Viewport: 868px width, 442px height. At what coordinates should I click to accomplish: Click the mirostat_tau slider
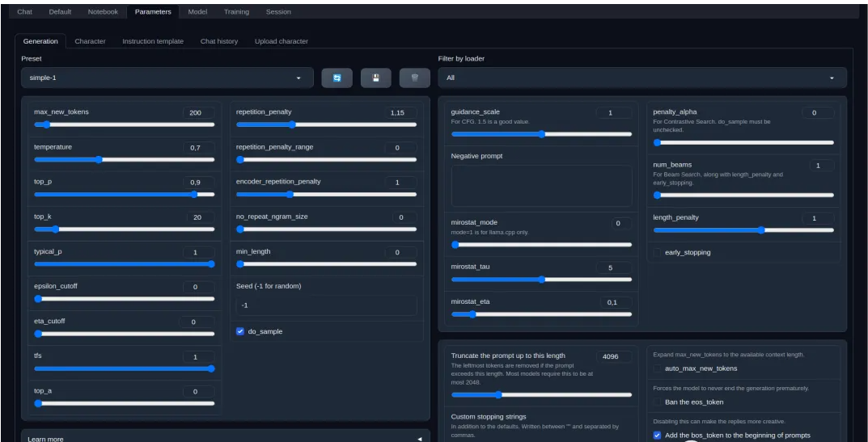coord(541,280)
